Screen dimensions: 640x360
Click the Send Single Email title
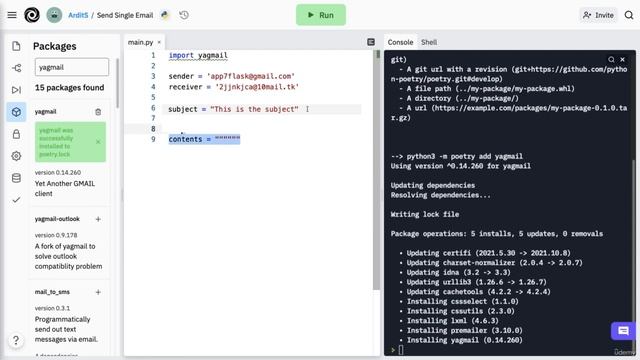pos(125,15)
